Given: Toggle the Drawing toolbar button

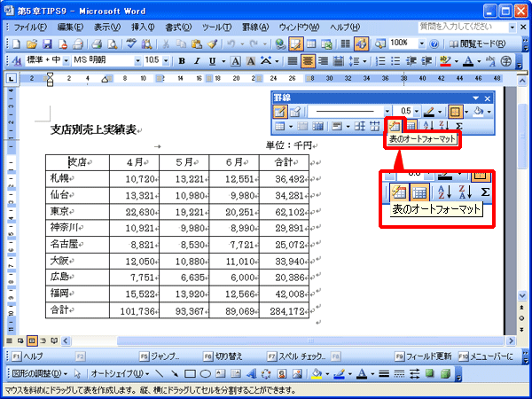Looking at the screenshot, I should pyautogui.click(x=362, y=43).
